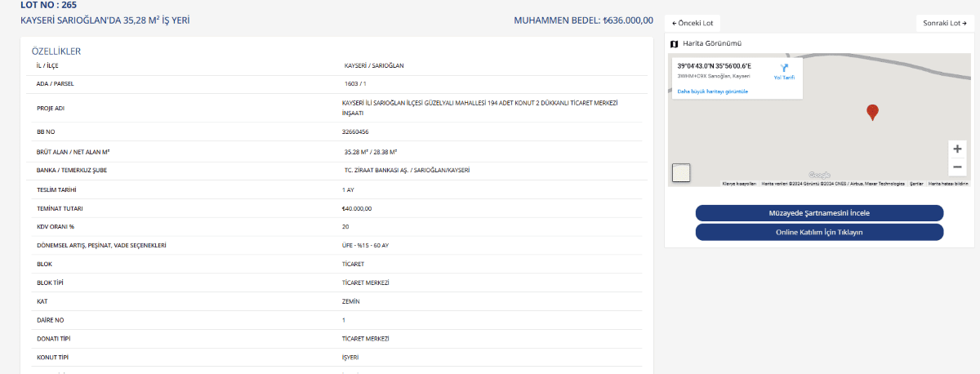Click the Online Katılım İçin Tıklayın button
This screenshot has height=374, width=980.
(x=819, y=232)
